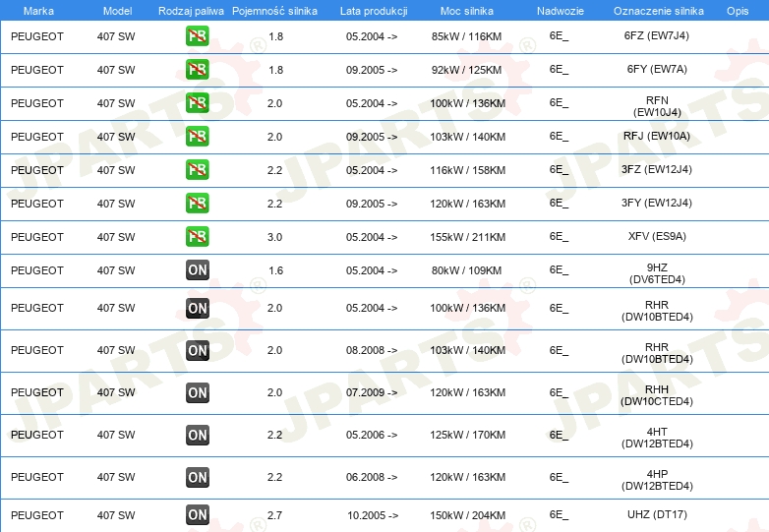This screenshot has width=769, height=532.
Task: Select the engine code 4HT (DW12BTED4)
Action: [x=657, y=438]
